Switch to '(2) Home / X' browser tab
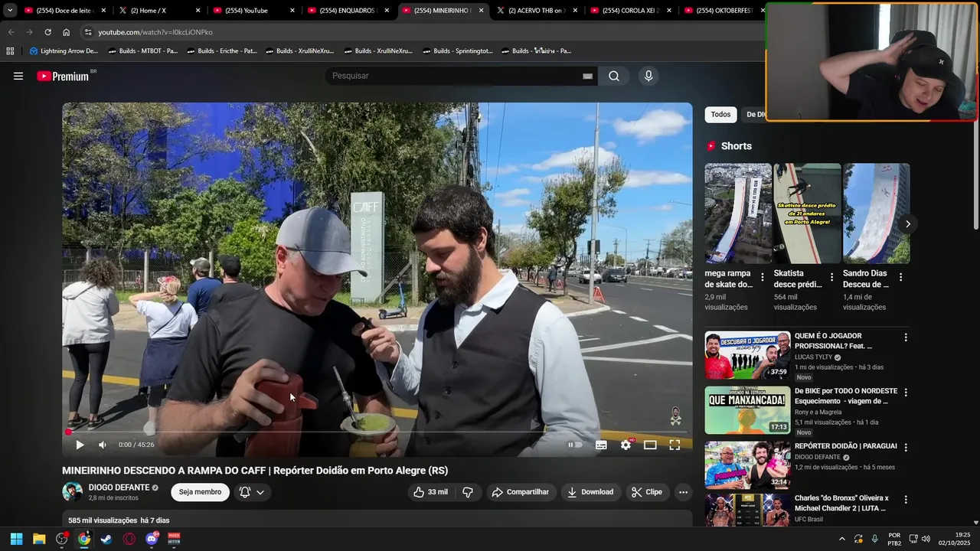The image size is (980, 551). click(x=158, y=11)
